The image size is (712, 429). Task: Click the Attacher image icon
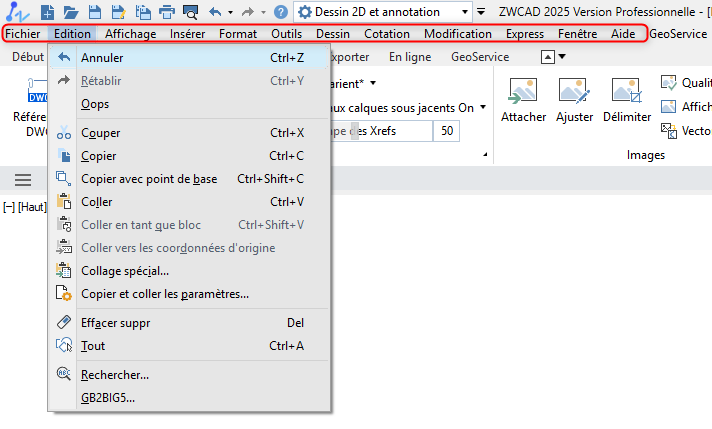pyautogui.click(x=523, y=98)
